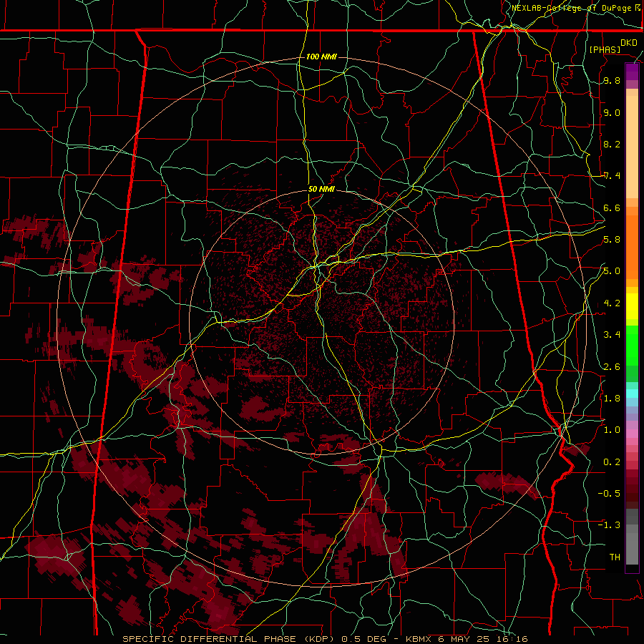Click the 9.0 scale value
The height and width of the screenshot is (644, 644).
pyautogui.click(x=612, y=113)
